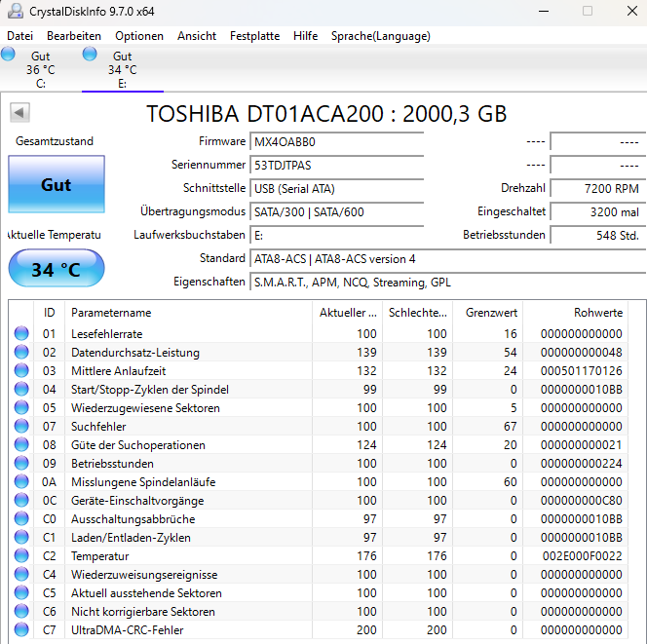This screenshot has width=647, height=644.
Task: Click the Aktueller column header
Action: point(348,313)
